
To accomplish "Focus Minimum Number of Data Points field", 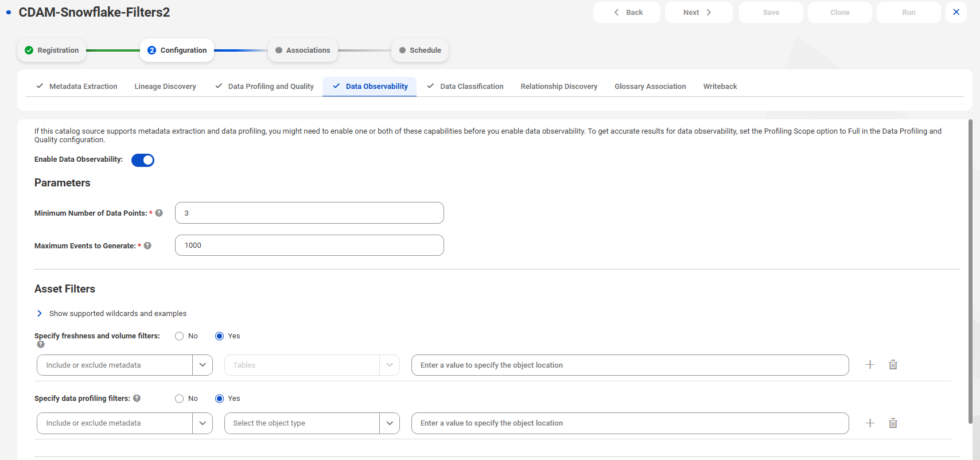I will click(309, 213).
